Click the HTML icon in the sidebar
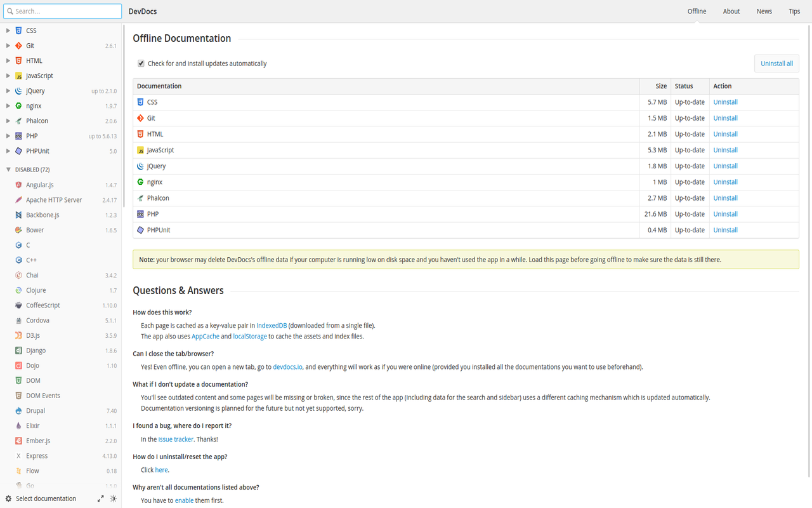 pyautogui.click(x=18, y=61)
